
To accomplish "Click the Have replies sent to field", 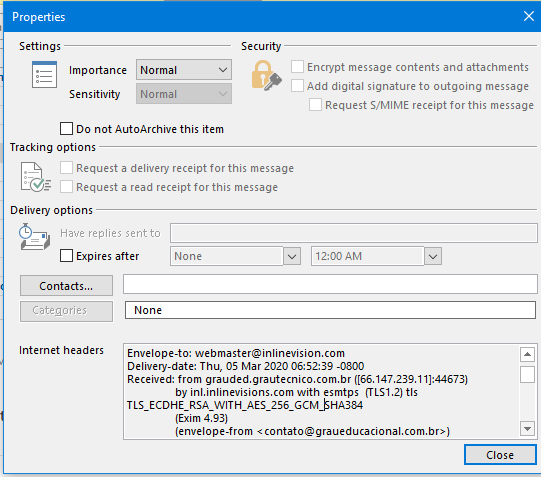I will (x=354, y=233).
